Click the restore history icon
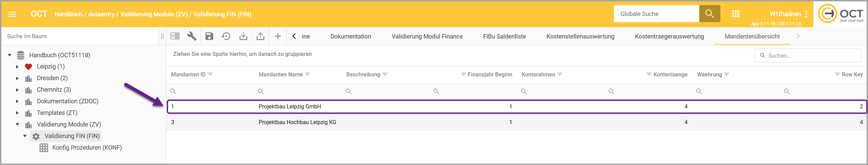The height and width of the screenshot is (165, 868). click(226, 36)
